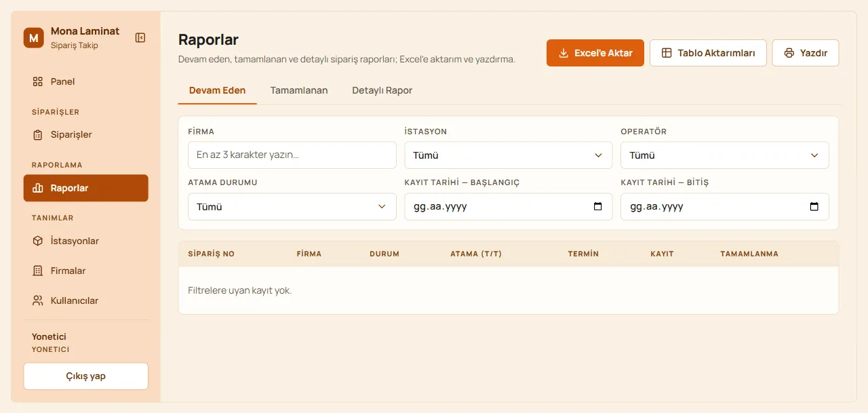Open the calendar picker for Başlangıç date
Screen dimensions: 868x413
click(598, 207)
